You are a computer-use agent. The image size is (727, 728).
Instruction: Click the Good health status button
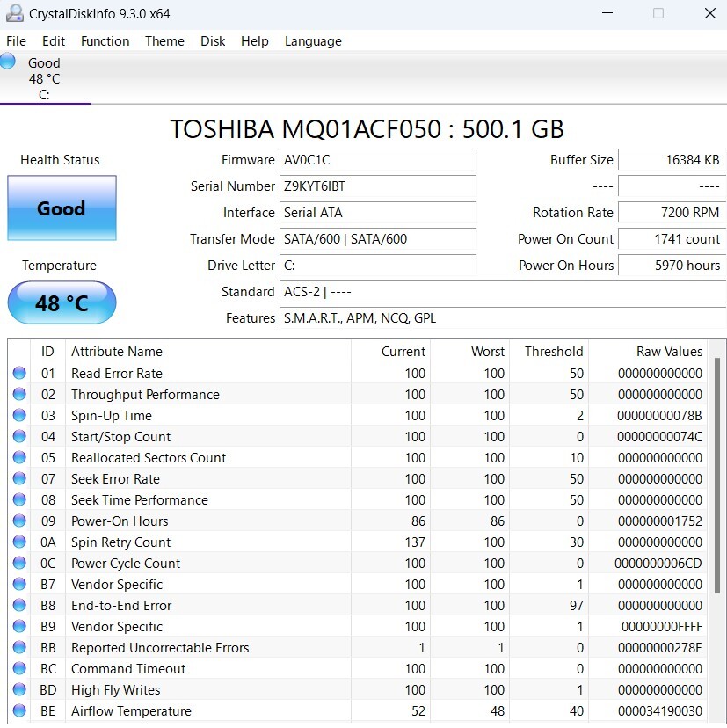(x=61, y=208)
